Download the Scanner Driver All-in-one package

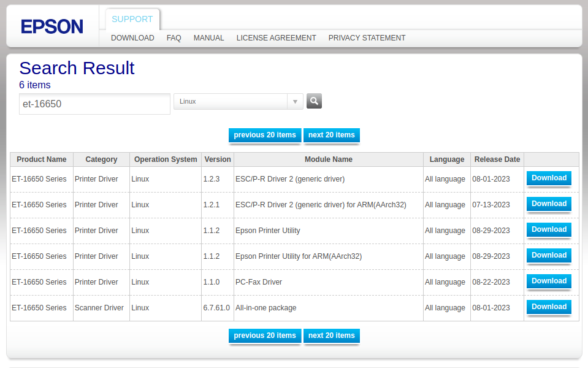pyautogui.click(x=549, y=307)
